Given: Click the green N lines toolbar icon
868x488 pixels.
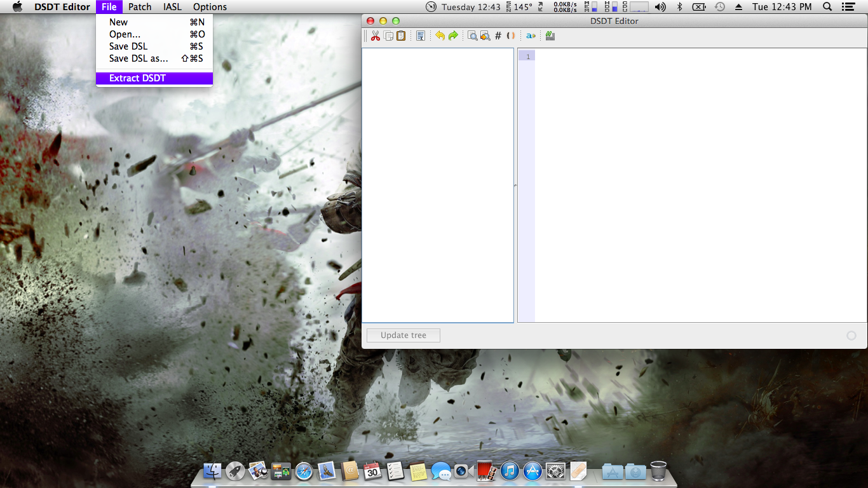Looking at the screenshot, I should [550, 36].
